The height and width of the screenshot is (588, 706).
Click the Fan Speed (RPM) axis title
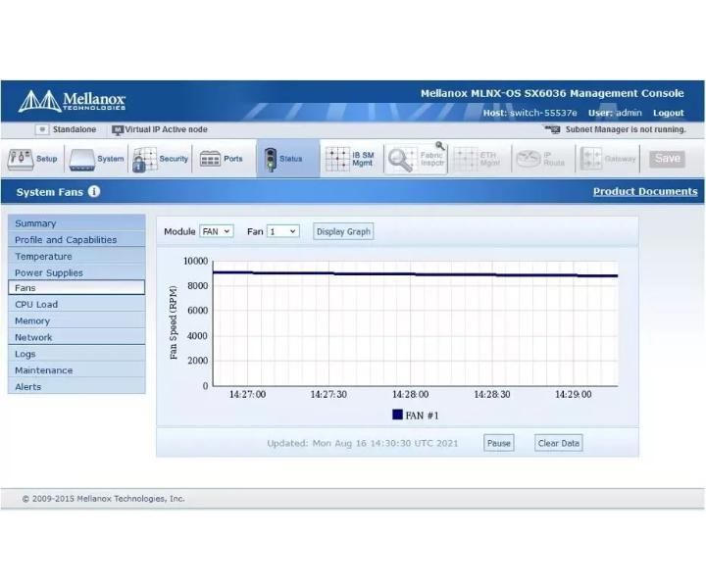coord(174,323)
